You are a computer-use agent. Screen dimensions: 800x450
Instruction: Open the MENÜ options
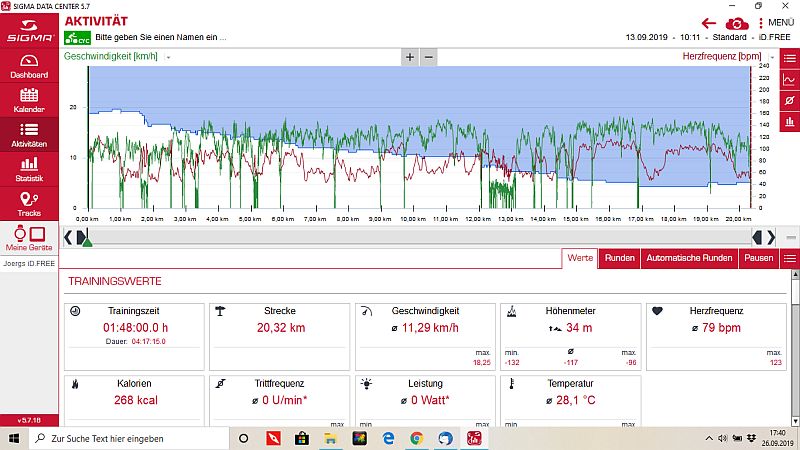coord(776,23)
